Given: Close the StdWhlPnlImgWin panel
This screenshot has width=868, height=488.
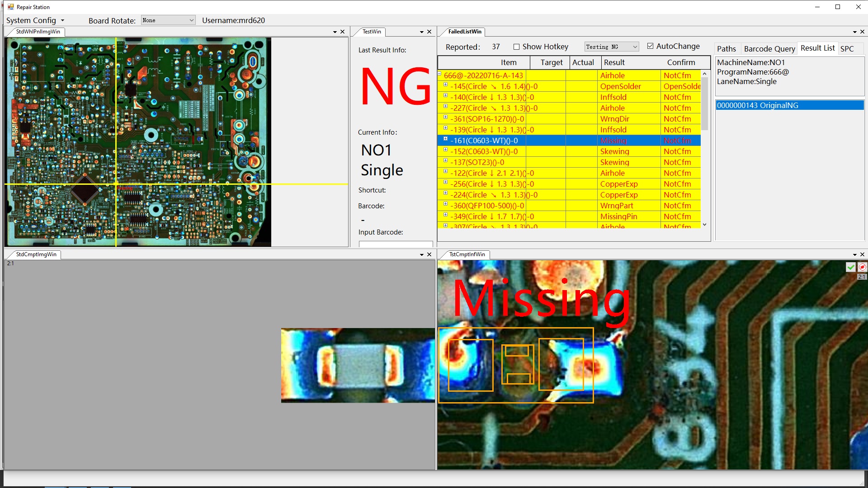Looking at the screenshot, I should (343, 32).
